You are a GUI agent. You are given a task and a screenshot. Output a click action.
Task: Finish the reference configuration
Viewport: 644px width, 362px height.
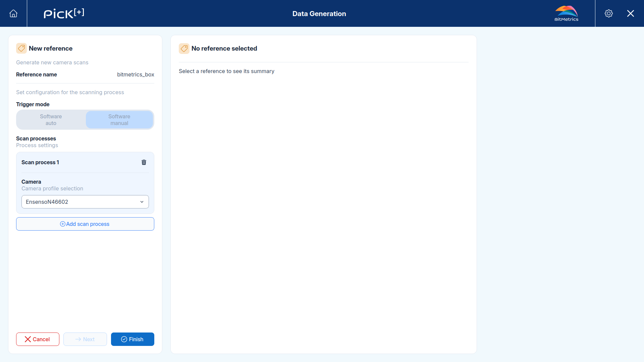coord(132,339)
